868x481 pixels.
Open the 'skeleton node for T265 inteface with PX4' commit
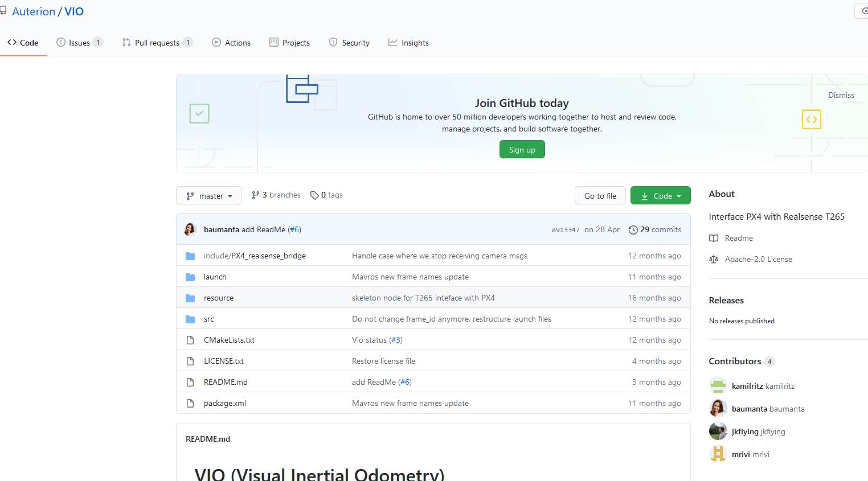click(423, 298)
